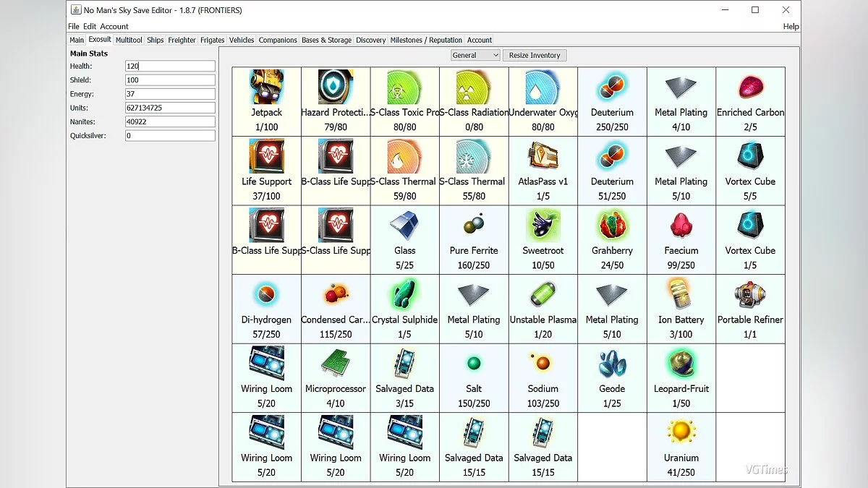Switch to the Account tab
The width and height of the screenshot is (868, 488).
[480, 40]
